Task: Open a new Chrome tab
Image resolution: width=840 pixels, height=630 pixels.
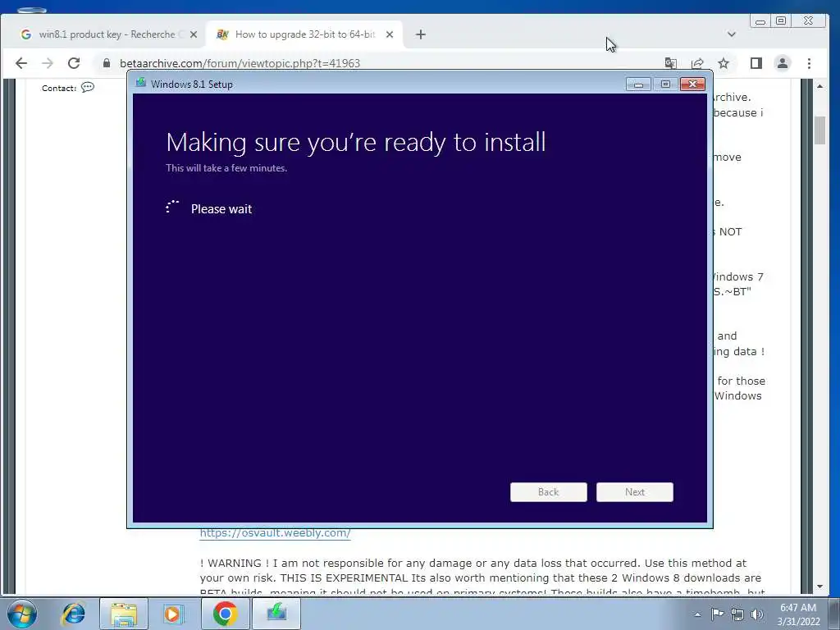Action: pos(421,34)
